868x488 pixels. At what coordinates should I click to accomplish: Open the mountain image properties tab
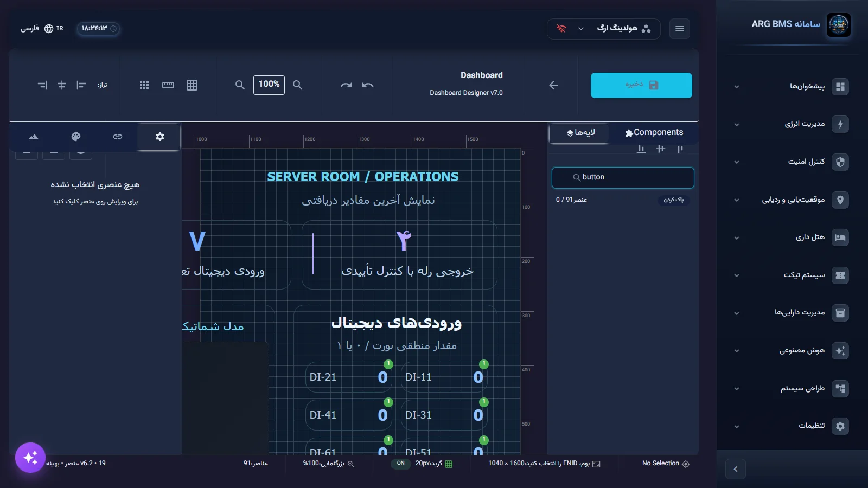pyautogui.click(x=34, y=137)
